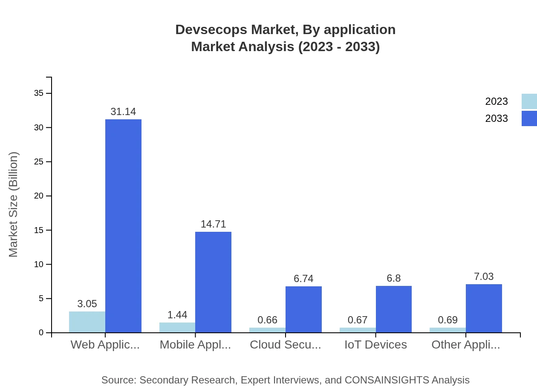Click the 7.03 value label above Other Applications
537x392 pixels.
484,277
